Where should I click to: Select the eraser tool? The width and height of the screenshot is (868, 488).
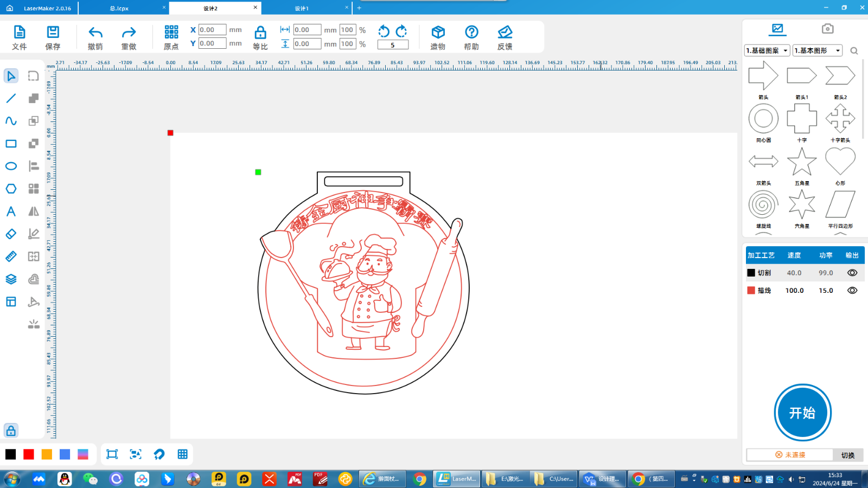(11, 234)
